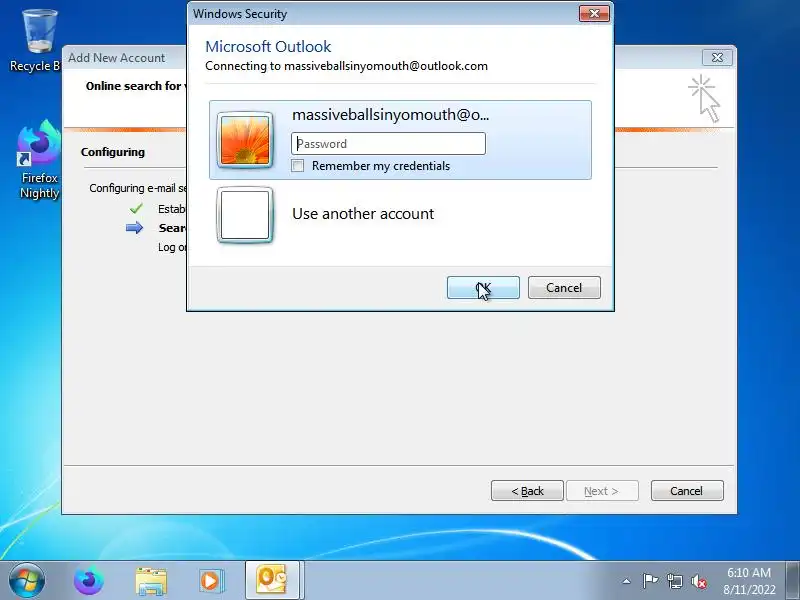Cancel the Add New Account wizard
The height and width of the screenshot is (600, 800).
pos(687,491)
